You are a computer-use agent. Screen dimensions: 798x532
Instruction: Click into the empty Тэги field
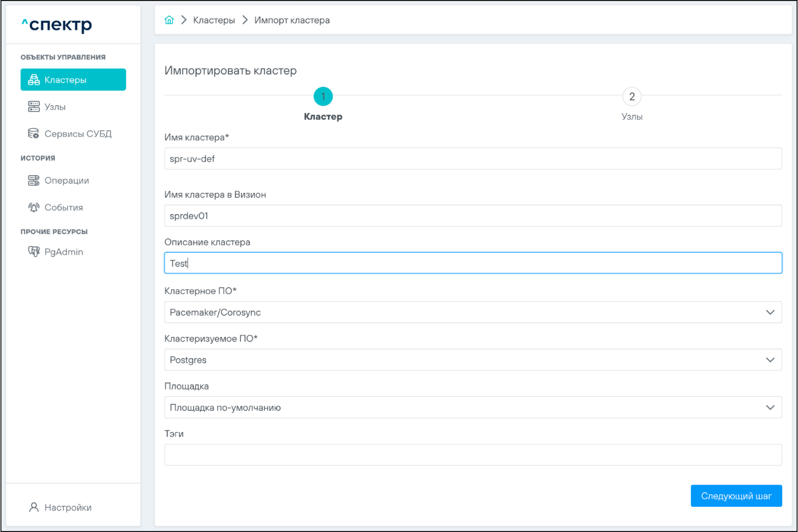473,455
